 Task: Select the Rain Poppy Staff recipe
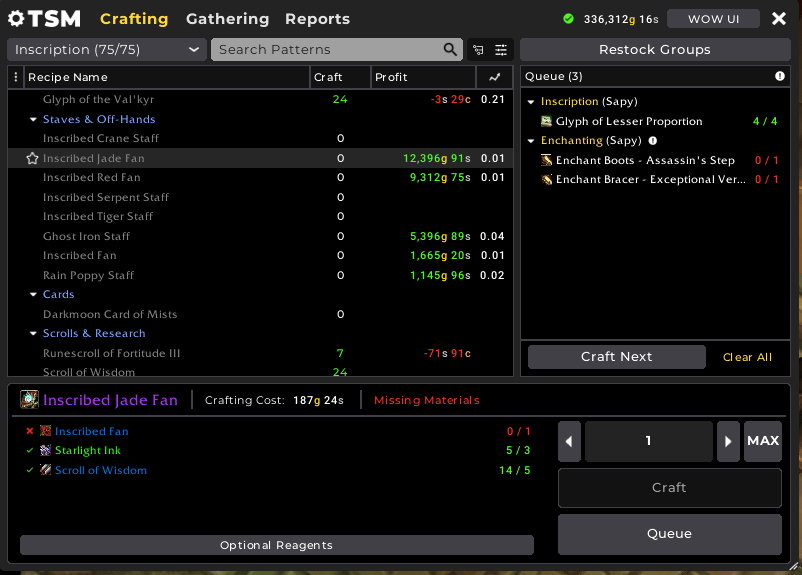[x=260, y=275]
